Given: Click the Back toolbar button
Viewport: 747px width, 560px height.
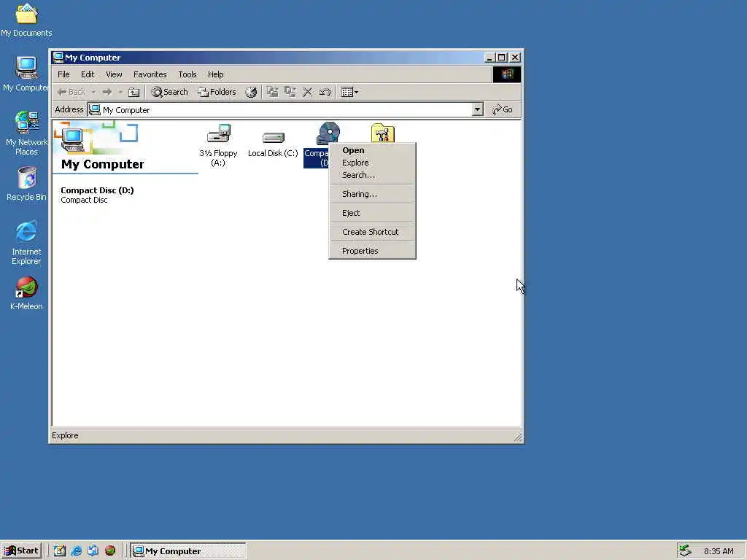Looking at the screenshot, I should [71, 92].
